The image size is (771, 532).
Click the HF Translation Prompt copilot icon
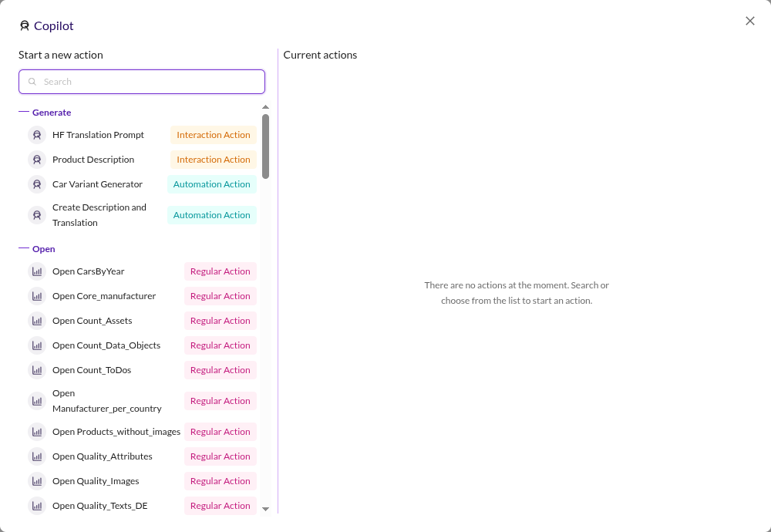coord(37,135)
